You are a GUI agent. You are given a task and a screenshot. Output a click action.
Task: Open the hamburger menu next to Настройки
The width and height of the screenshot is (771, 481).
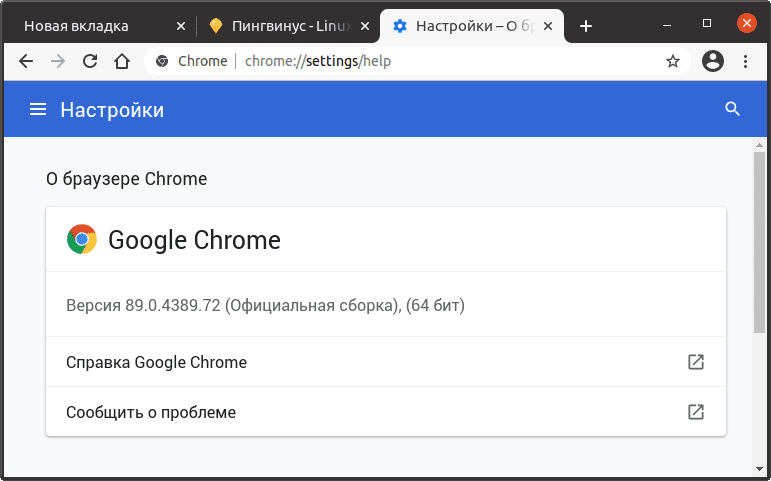click(38, 110)
